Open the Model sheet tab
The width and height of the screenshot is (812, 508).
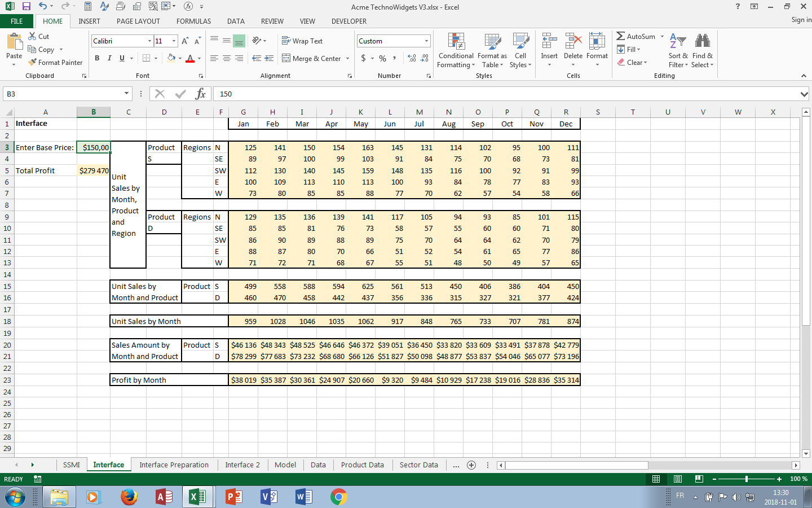pyautogui.click(x=285, y=465)
